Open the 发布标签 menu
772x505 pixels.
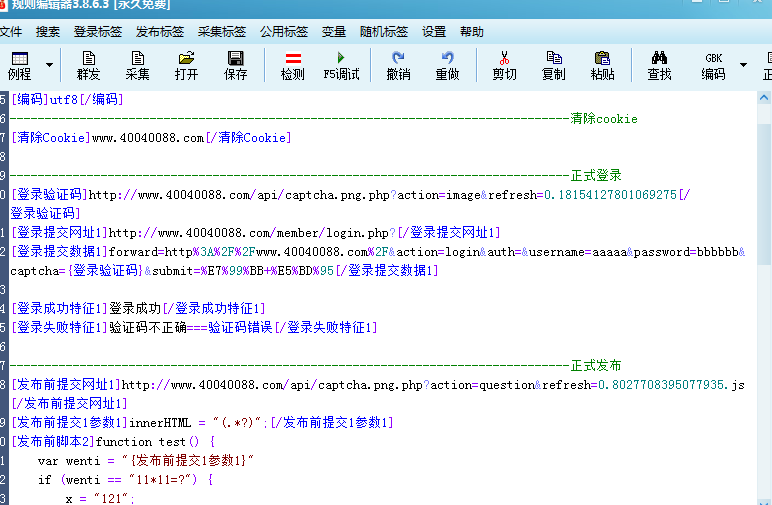(159, 32)
